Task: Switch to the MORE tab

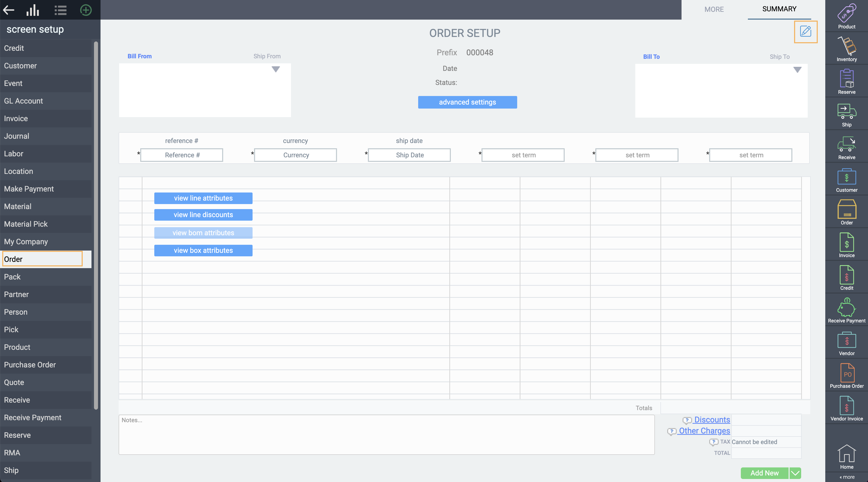Action: click(x=714, y=10)
